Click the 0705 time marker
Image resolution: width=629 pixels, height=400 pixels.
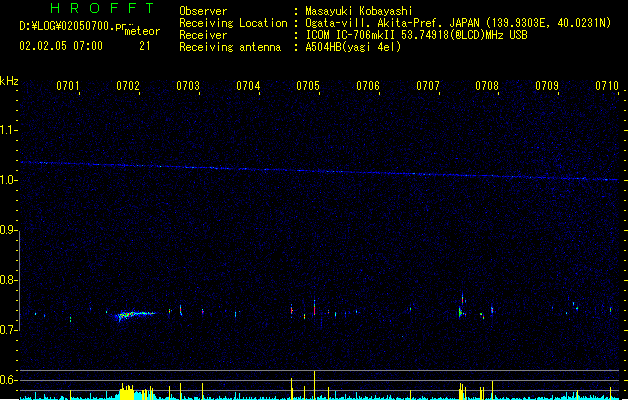(308, 86)
